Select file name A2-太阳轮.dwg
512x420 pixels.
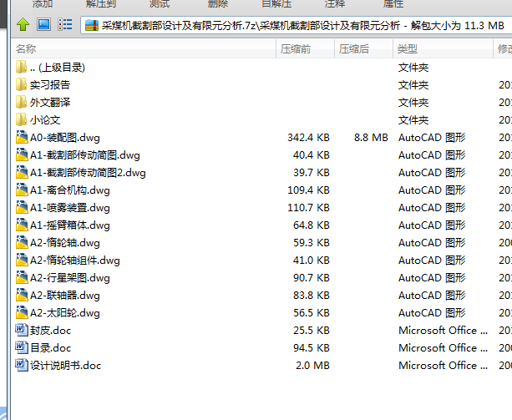pos(65,313)
